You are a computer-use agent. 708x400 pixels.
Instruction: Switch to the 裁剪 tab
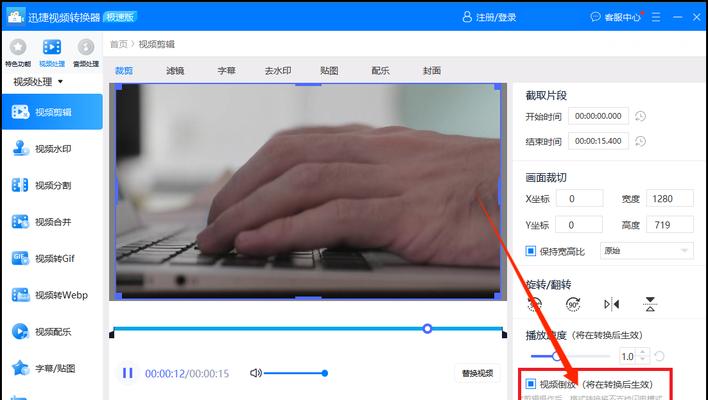(124, 70)
